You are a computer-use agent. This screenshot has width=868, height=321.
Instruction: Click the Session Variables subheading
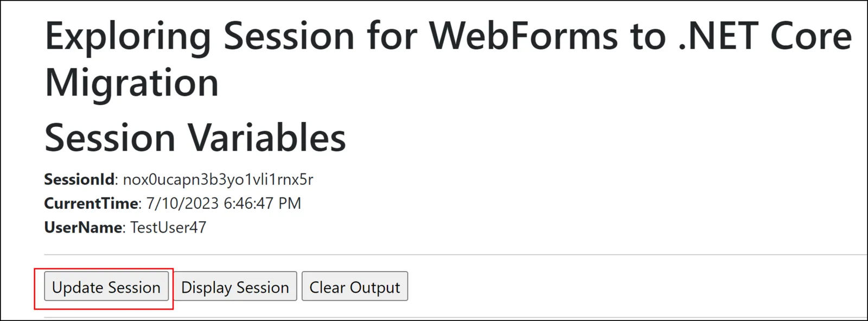(x=195, y=137)
